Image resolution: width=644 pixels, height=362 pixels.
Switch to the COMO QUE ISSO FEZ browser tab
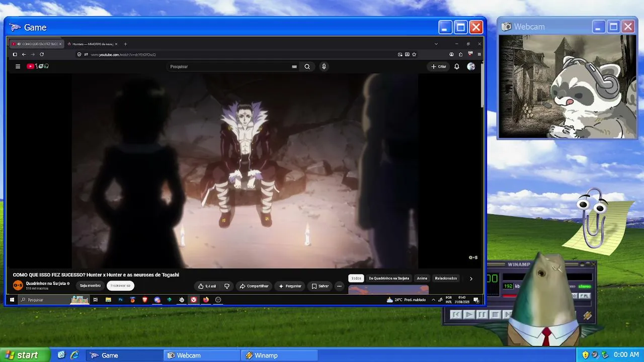[x=37, y=44]
